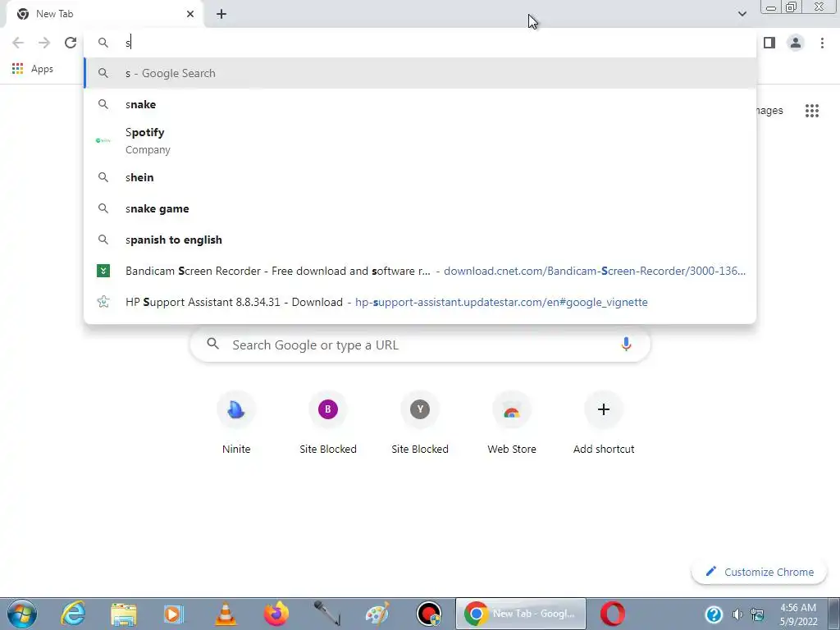Click the Search Google or type a URL box
Image resolution: width=840 pixels, height=630 pixels.
point(420,345)
